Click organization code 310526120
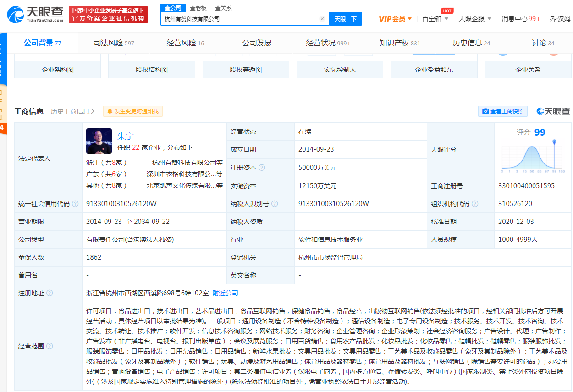The image size is (573, 392). [515, 204]
